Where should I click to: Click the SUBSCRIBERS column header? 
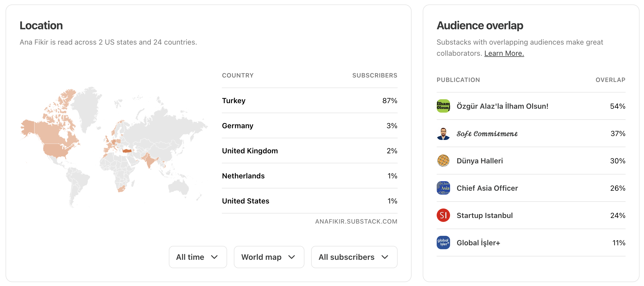375,75
